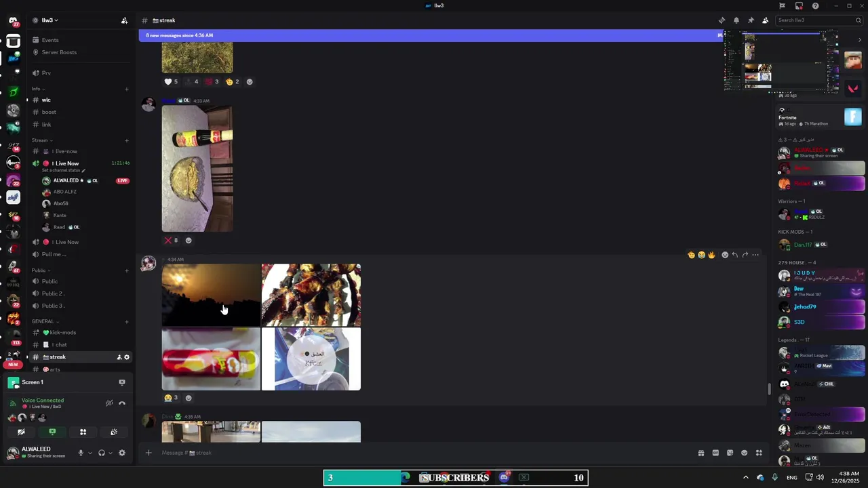Toggle the heart reaction showing 5
The height and width of the screenshot is (488, 868).
pos(171,81)
